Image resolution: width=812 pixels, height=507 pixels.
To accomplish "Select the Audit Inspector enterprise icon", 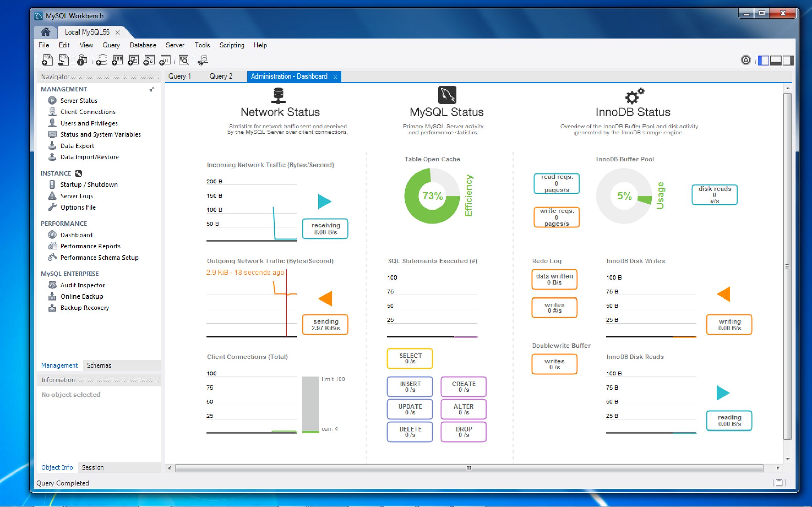I will pos(52,285).
